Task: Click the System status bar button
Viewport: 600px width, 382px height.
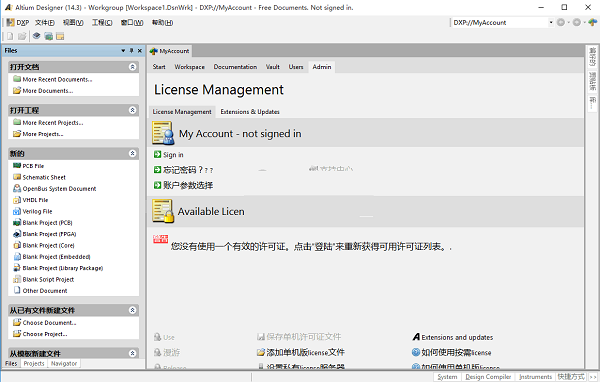Action: click(x=447, y=377)
